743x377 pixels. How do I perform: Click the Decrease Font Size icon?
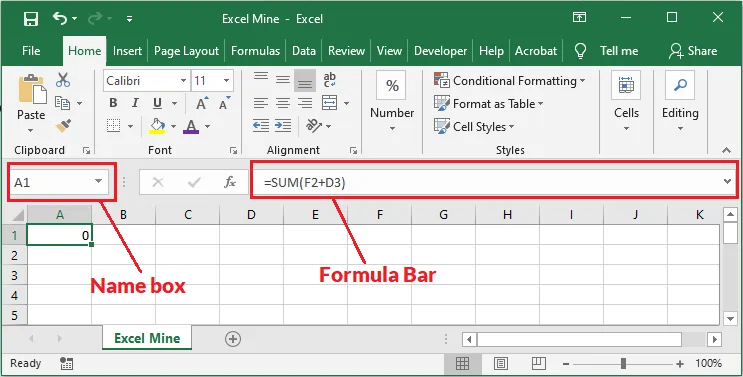click(224, 103)
